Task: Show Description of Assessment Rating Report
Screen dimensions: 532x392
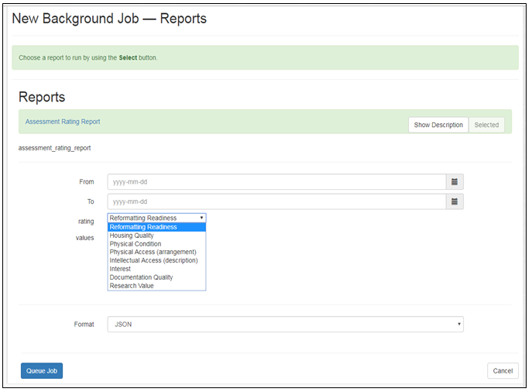Action: pyautogui.click(x=438, y=125)
